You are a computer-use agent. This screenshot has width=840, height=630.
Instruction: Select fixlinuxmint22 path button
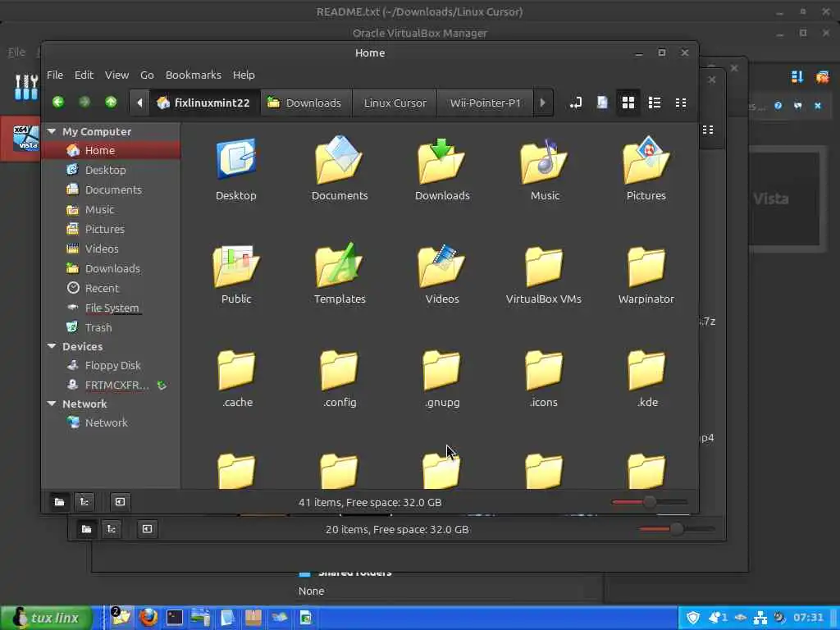click(x=204, y=103)
